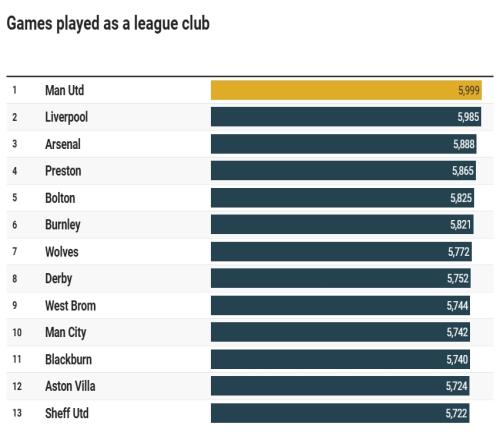Click the Bolton bar showing 5,825

pos(342,198)
